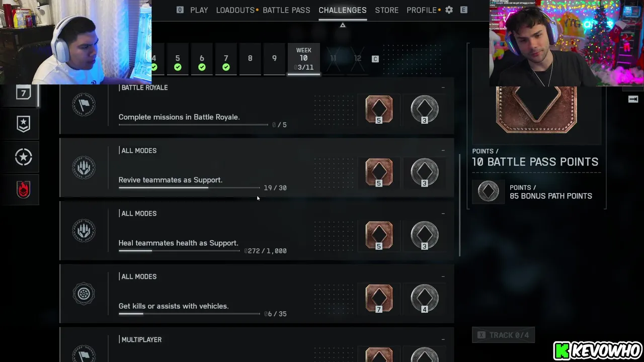Open sidebar red flame badge icon
The height and width of the screenshot is (362, 644).
23,190
